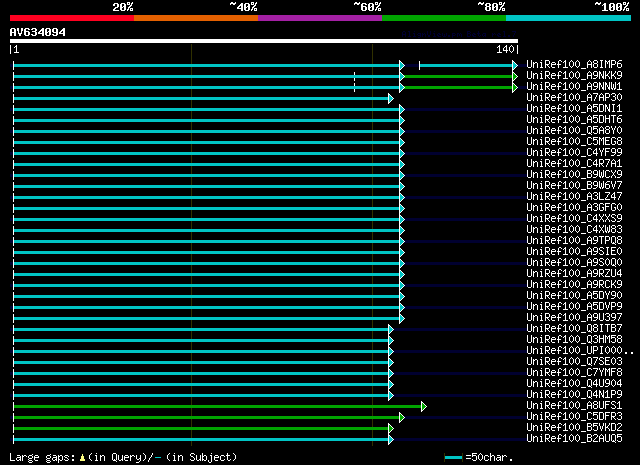Click the UniRef100_A9RZU4 label
The image size is (640, 465).
click(x=574, y=274)
